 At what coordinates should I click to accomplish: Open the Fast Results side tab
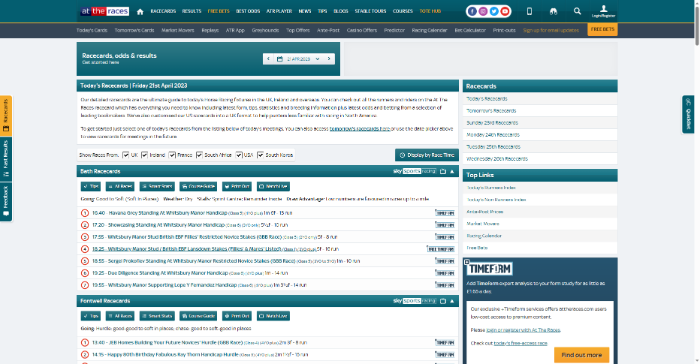(x=6, y=159)
